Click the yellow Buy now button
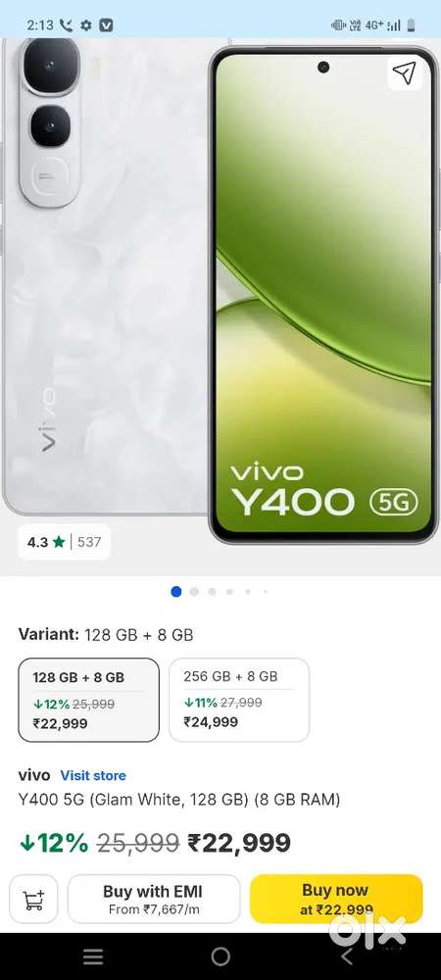Image resolution: width=441 pixels, height=980 pixels. tap(336, 899)
